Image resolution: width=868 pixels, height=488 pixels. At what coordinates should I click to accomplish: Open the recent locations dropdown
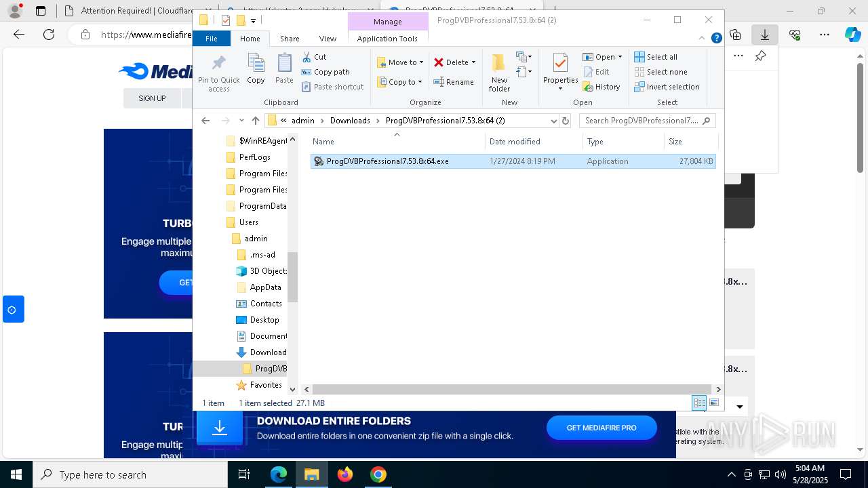241,121
